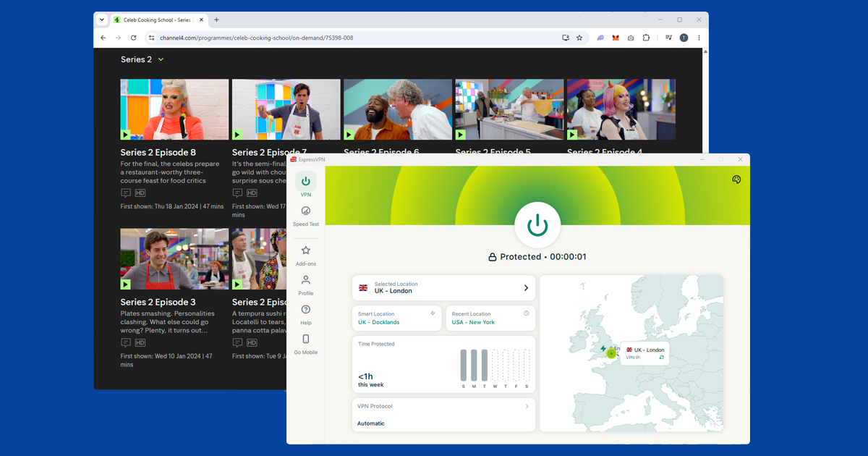The width and height of the screenshot is (868, 456).
Task: Play Series 2 Episode 4 thumbnail
Action: [x=621, y=109]
